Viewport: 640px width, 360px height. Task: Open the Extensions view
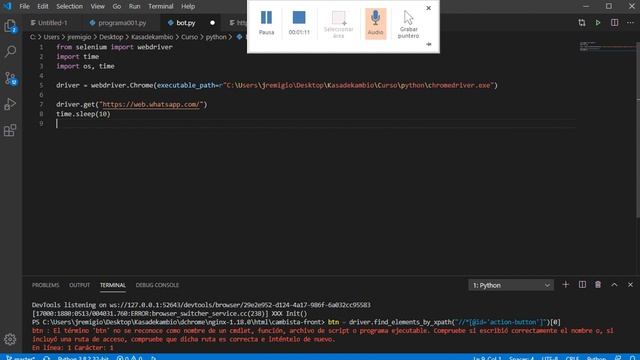[10, 130]
